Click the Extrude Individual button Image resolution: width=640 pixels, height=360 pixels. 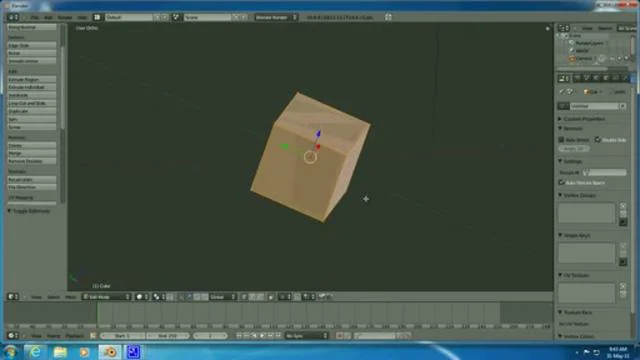tap(32, 87)
